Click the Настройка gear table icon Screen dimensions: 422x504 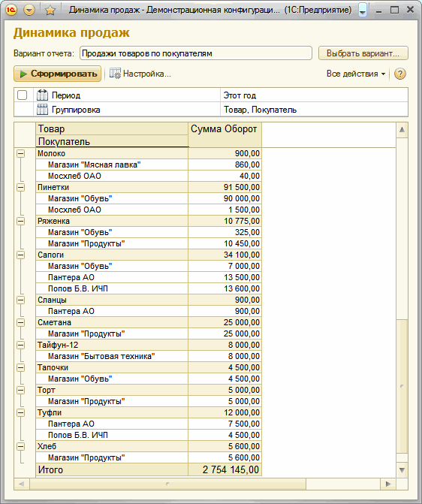(x=115, y=74)
